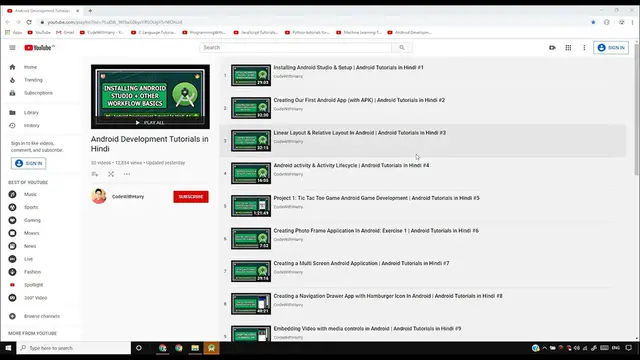The image size is (640, 360).
Task: Open CodeWithHarry channel name link
Action: (128, 197)
